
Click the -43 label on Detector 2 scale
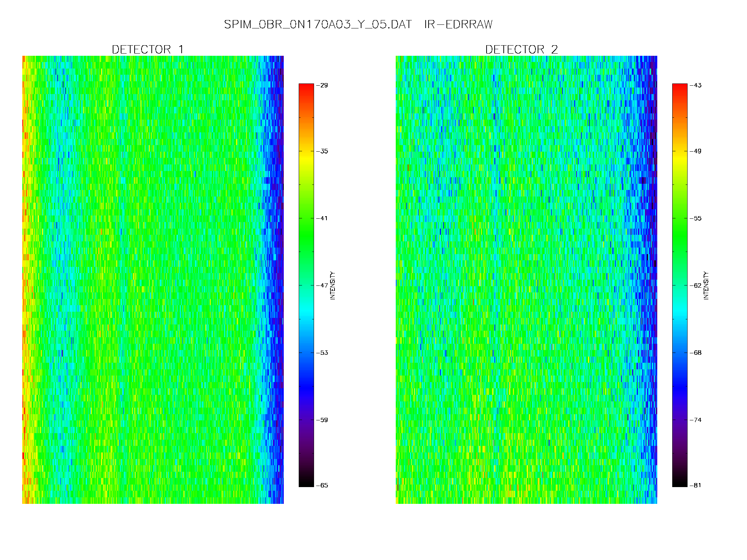(696, 85)
